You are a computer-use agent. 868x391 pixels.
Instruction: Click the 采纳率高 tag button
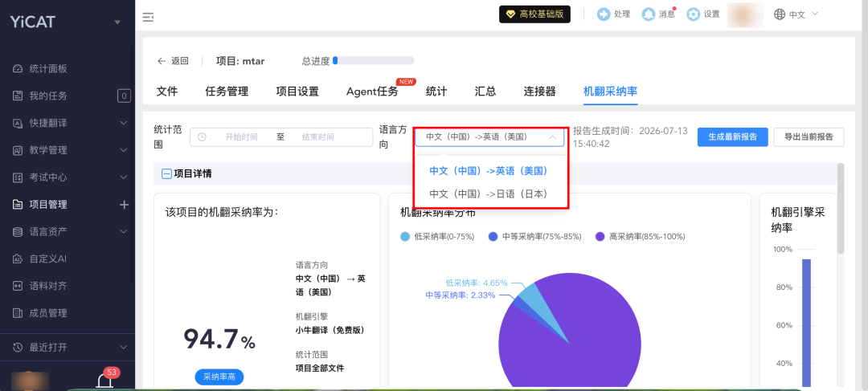click(x=219, y=377)
